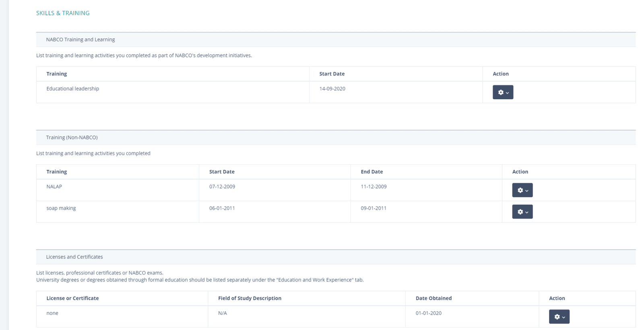Screen dimensions: 644x330
Task: Click the Date Obtained column header
Action: (x=433, y=298)
